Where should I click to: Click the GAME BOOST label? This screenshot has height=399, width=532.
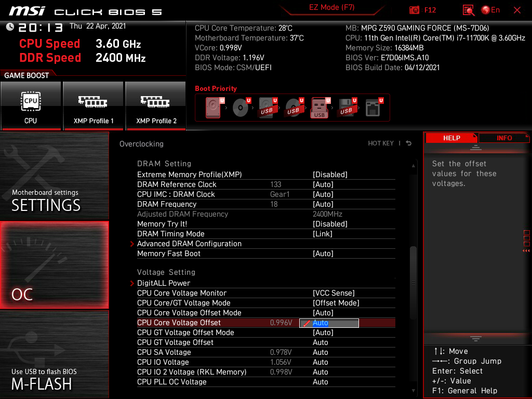click(26, 75)
